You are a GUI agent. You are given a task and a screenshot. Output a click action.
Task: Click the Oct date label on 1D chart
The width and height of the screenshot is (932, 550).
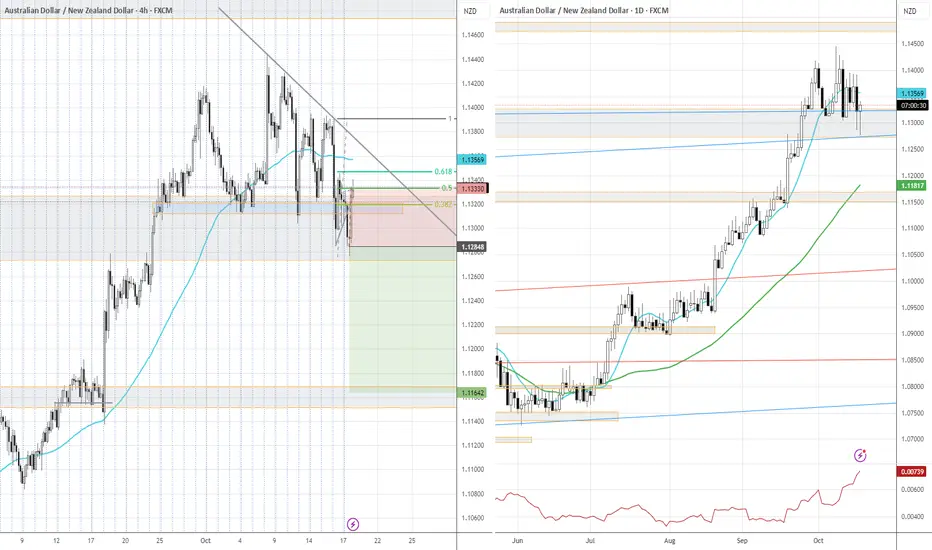point(818,540)
